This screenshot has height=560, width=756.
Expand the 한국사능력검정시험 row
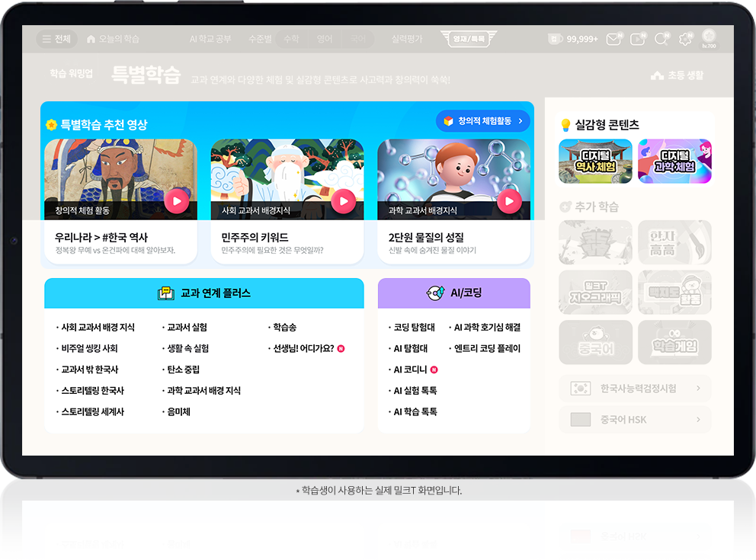(635, 389)
